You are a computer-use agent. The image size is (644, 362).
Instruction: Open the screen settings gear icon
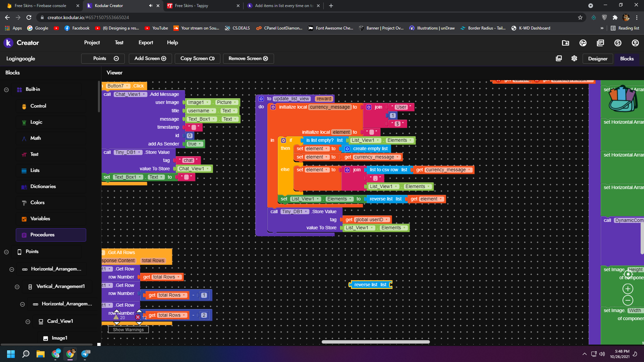574,58
